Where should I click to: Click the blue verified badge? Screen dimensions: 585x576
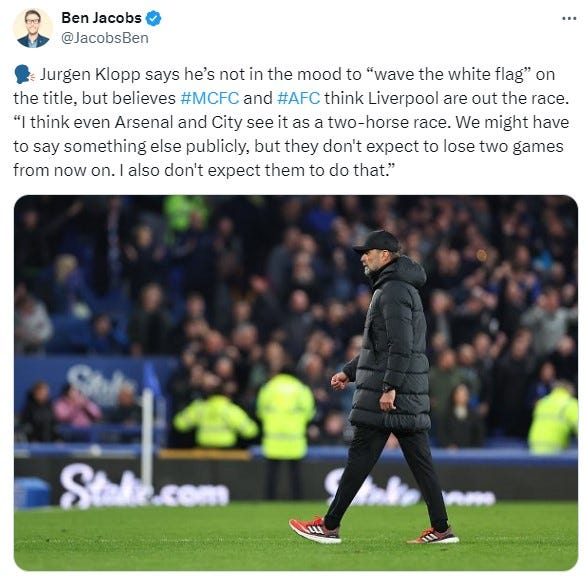coord(153,18)
